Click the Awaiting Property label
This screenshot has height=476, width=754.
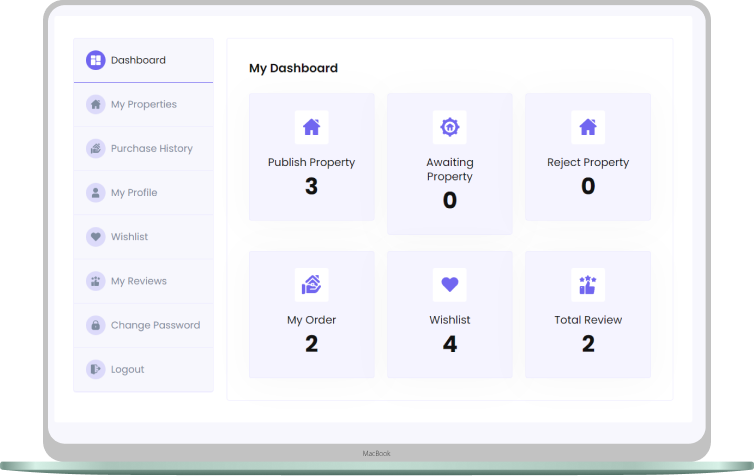[x=450, y=169]
